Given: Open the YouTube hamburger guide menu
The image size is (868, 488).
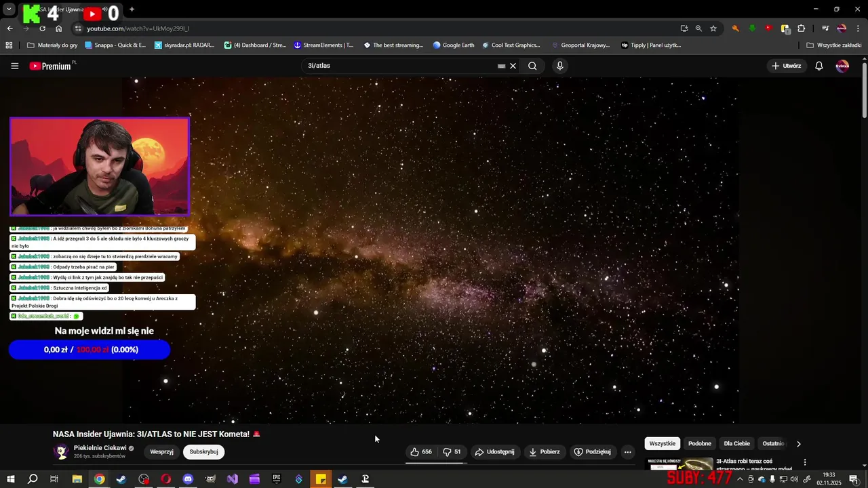Looking at the screenshot, I should coord(14,66).
